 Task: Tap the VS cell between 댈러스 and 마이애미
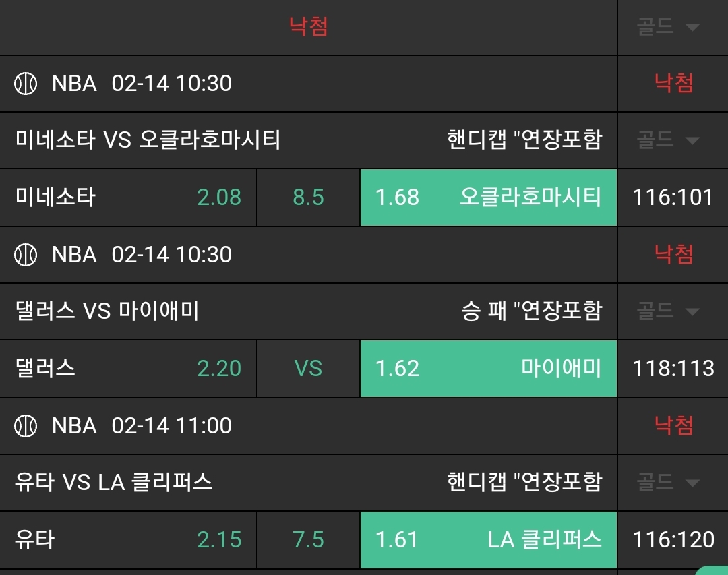point(309,369)
